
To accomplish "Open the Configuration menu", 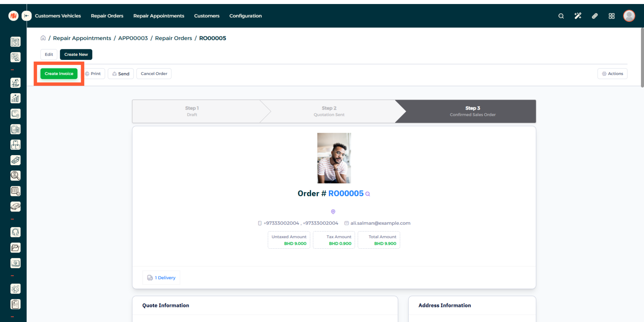I will pyautogui.click(x=245, y=16).
